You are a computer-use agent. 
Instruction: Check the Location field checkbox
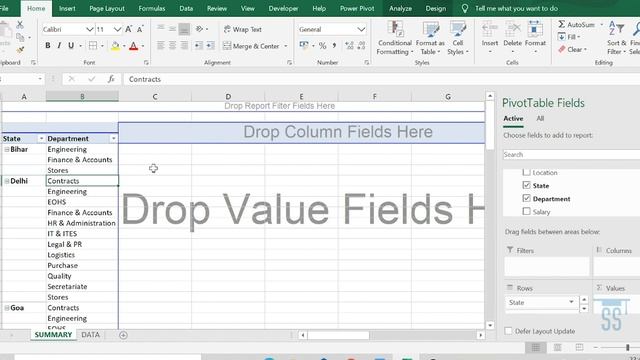527,172
